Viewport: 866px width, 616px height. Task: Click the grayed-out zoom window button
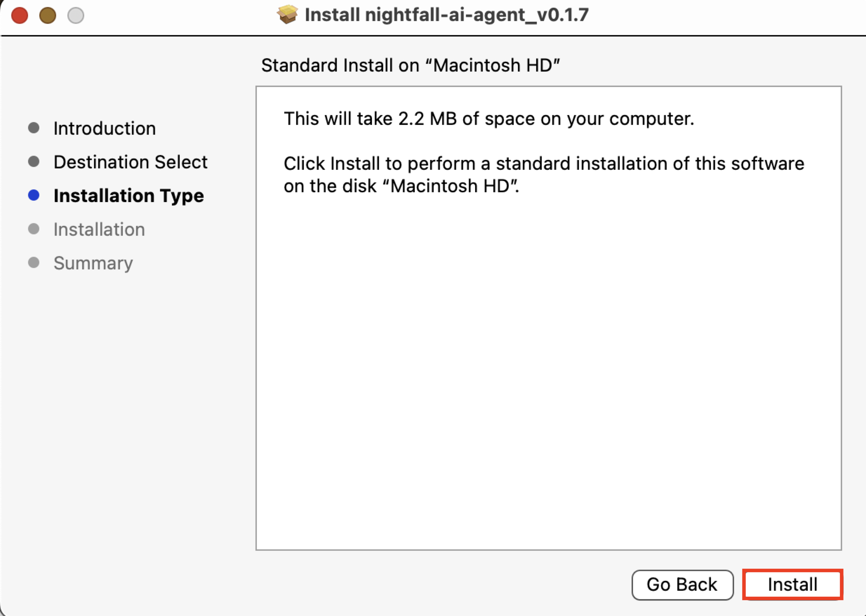(x=76, y=15)
